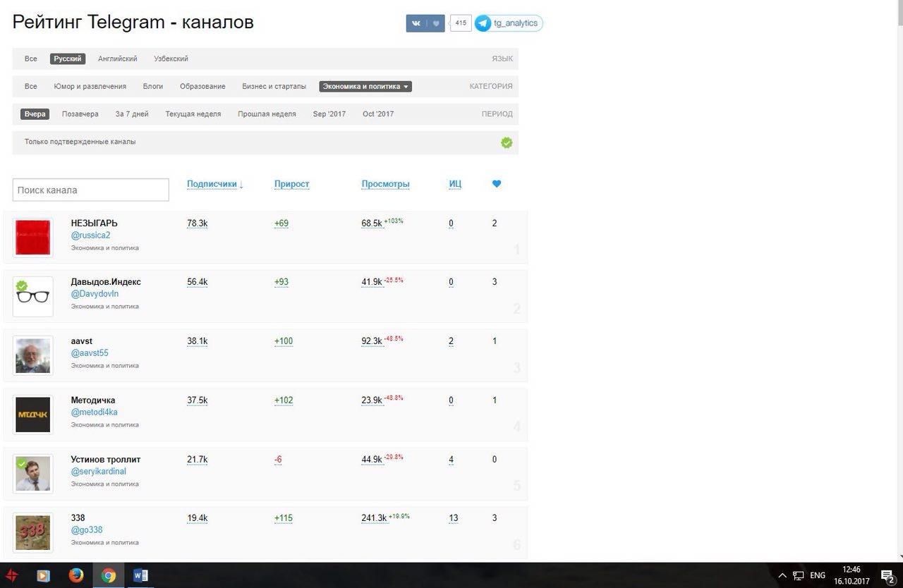Click the 241.3k views value
903x588 pixels.
pos(375,518)
